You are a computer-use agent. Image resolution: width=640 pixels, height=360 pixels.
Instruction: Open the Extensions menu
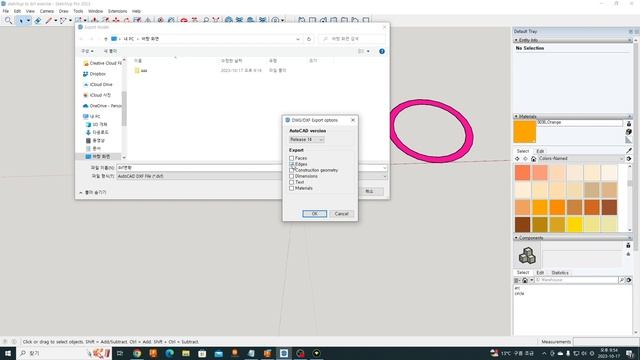118,11
